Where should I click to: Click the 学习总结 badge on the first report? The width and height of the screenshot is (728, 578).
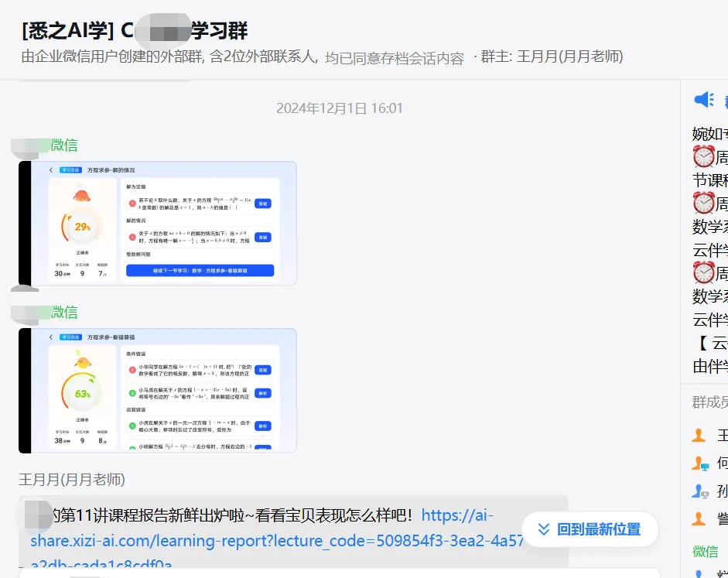click(69, 169)
